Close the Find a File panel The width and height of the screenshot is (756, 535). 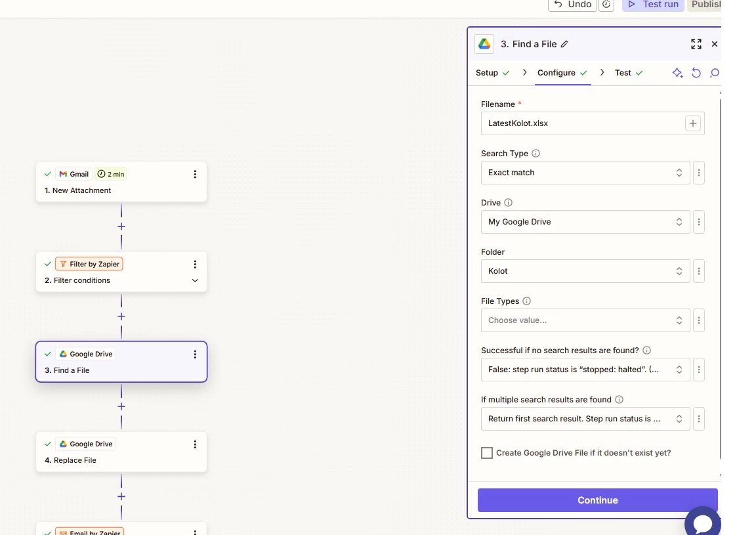pyautogui.click(x=715, y=44)
